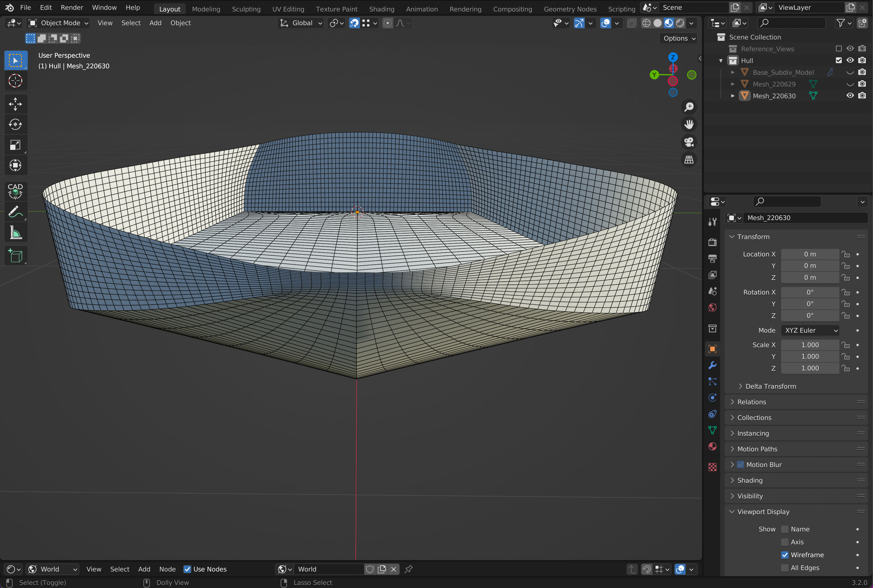Viewport: 873px width, 588px height.
Task: Click the Annotate pencil tool
Action: pyautogui.click(x=15, y=212)
